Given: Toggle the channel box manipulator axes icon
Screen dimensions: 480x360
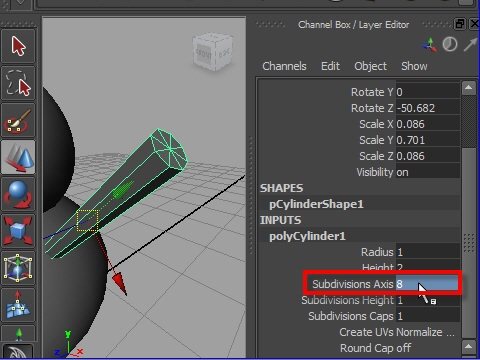Looking at the screenshot, I should [x=429, y=44].
